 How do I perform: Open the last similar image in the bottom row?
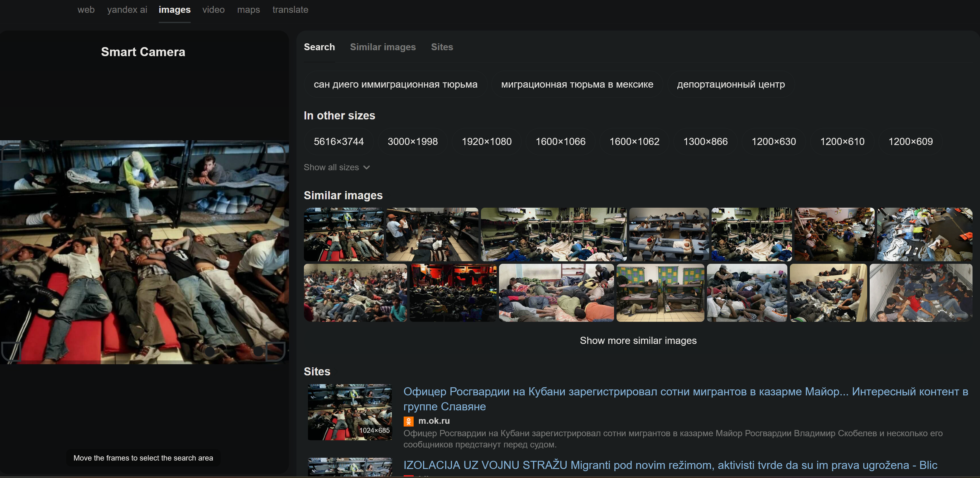(x=921, y=293)
